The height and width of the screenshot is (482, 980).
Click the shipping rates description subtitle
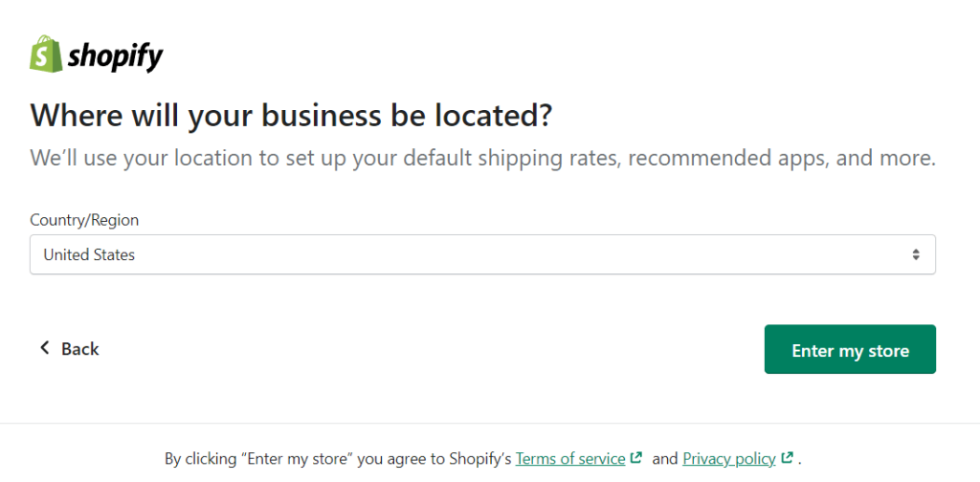[x=482, y=158]
